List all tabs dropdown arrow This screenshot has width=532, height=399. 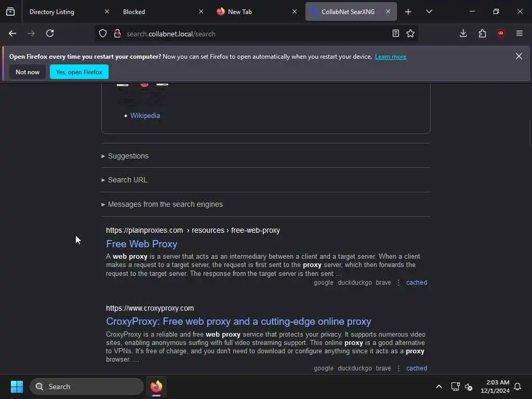(429, 11)
